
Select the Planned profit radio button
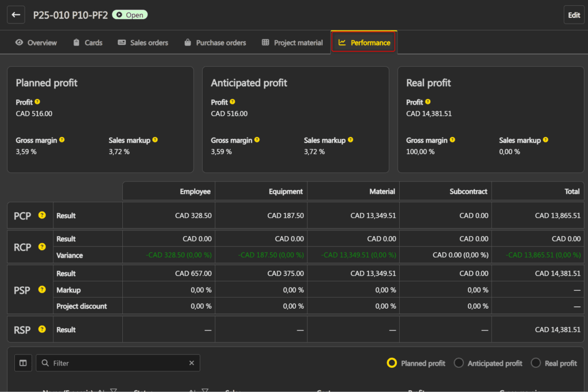[392, 363]
